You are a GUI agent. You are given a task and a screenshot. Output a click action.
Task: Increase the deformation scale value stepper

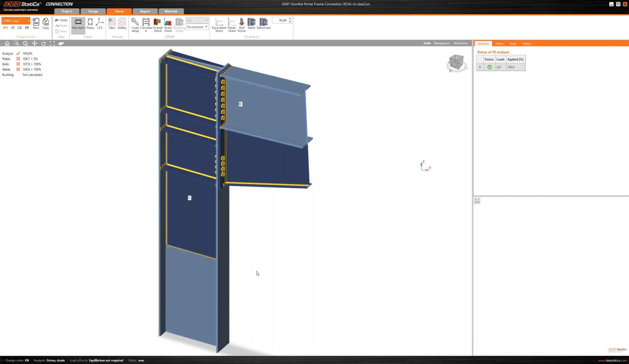[x=290, y=19]
